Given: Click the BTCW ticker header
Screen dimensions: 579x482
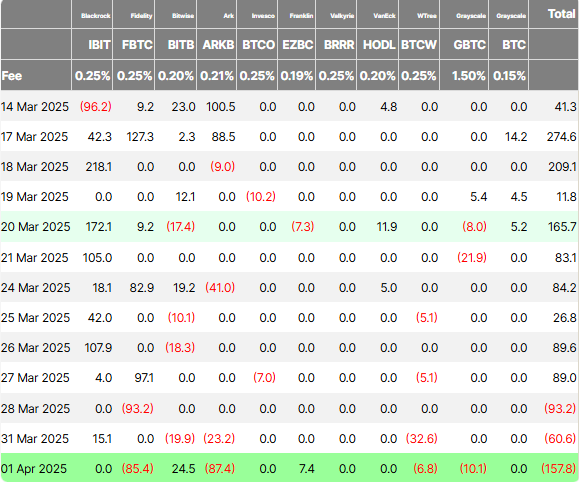Looking at the screenshot, I should click(x=419, y=45).
